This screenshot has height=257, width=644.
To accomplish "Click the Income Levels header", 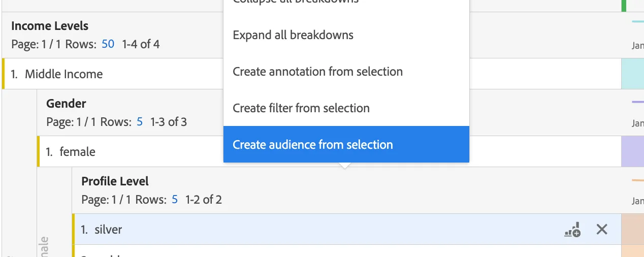I will coord(50,26).
